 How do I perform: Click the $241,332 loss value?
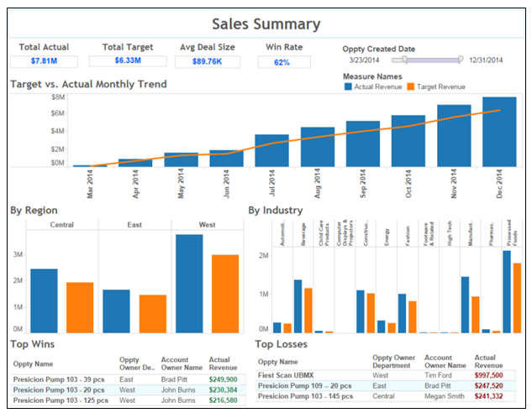click(488, 396)
